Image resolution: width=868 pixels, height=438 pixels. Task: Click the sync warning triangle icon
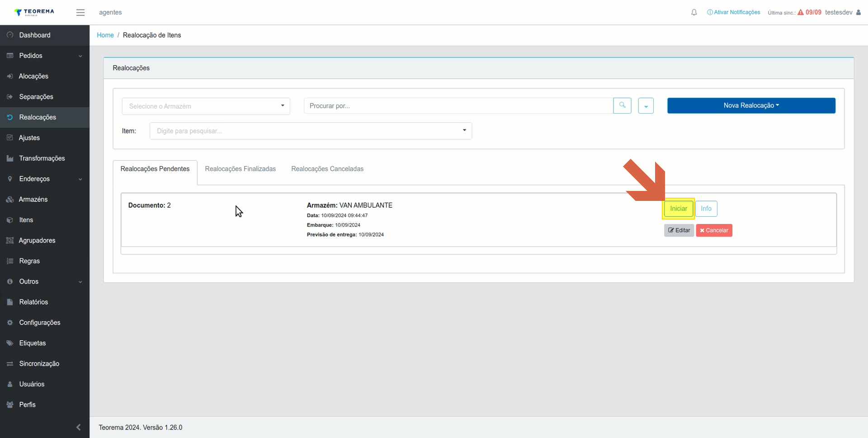(x=801, y=12)
